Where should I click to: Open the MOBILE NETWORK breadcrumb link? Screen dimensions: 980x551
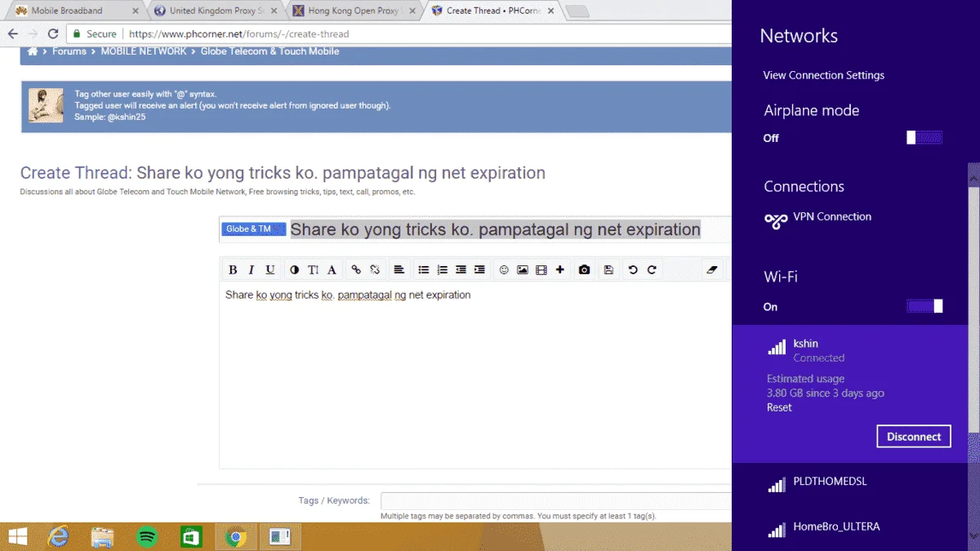[x=144, y=51]
